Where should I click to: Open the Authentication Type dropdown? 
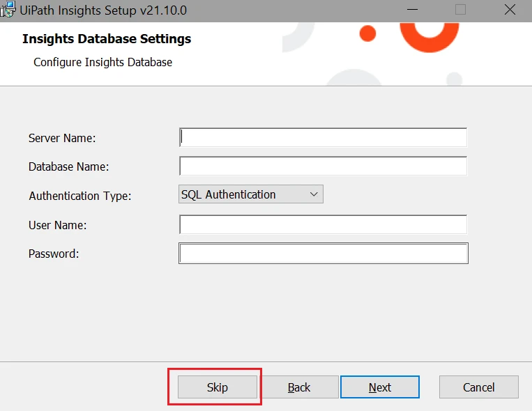[x=251, y=194]
